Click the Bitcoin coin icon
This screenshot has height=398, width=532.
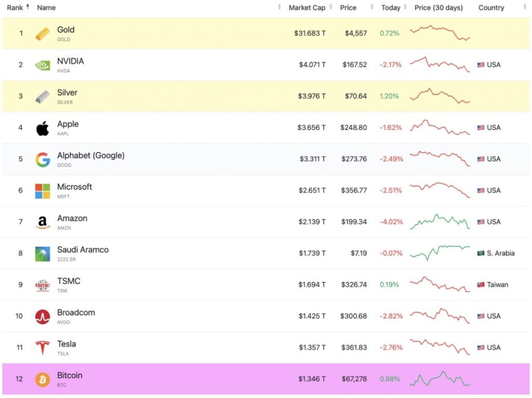click(43, 379)
